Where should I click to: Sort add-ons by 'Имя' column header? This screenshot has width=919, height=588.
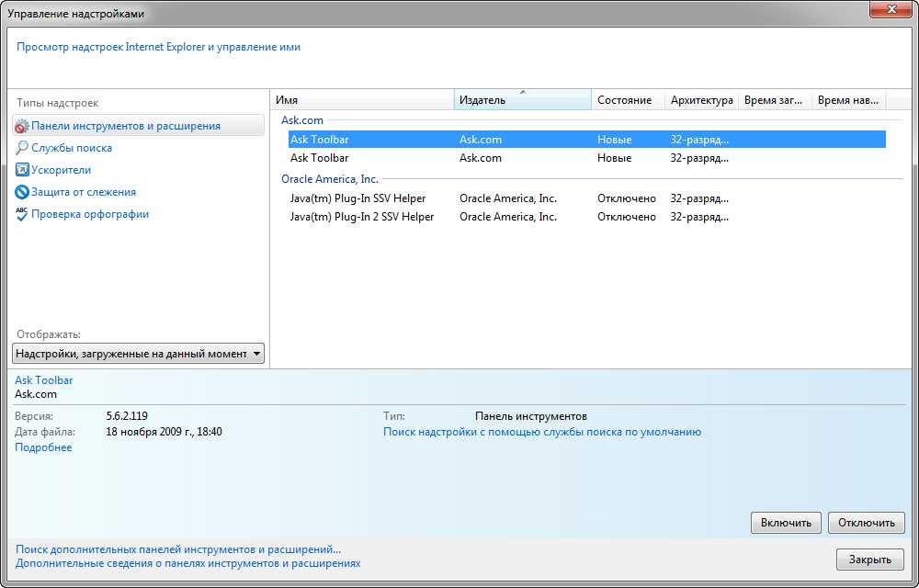click(x=362, y=100)
